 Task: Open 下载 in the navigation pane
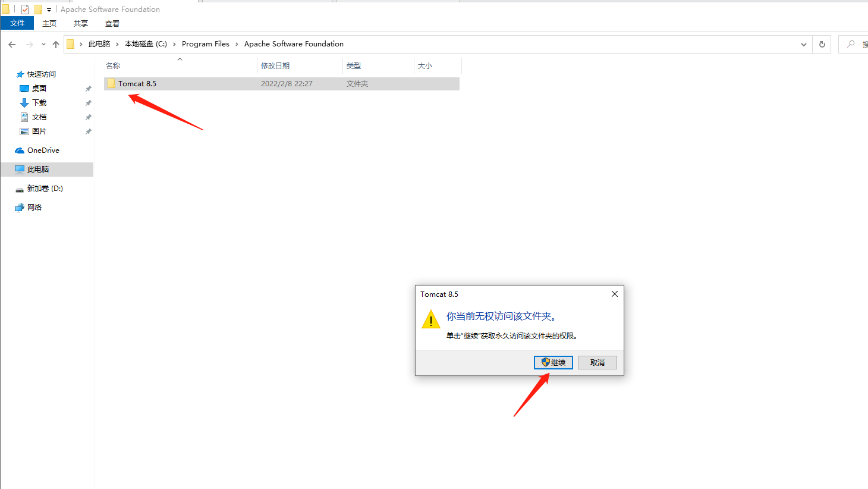point(39,103)
